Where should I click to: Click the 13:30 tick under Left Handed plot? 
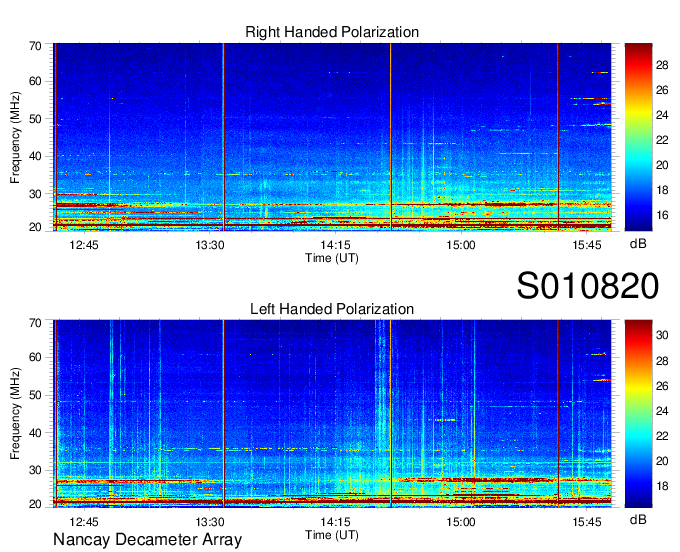[209, 522]
